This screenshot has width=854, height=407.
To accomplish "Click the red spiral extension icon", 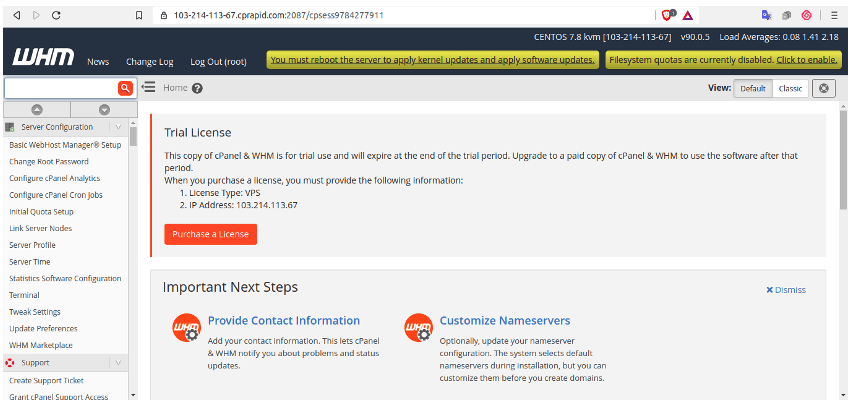I will coord(807,15).
